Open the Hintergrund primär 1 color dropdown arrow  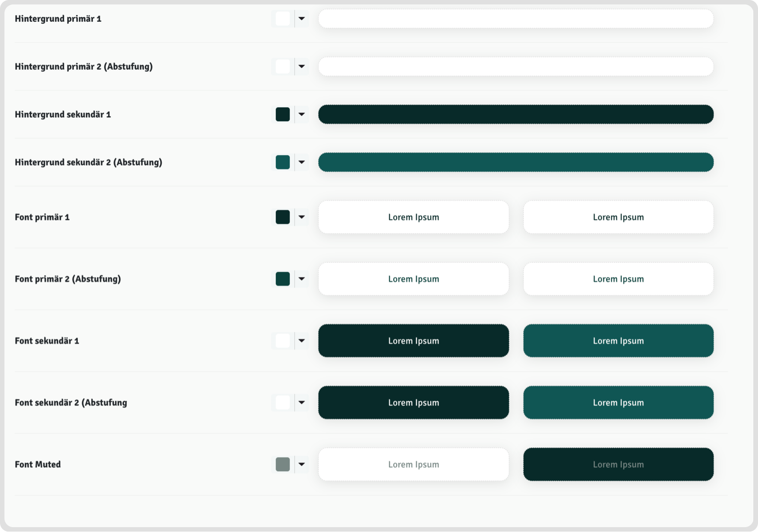[x=302, y=19]
